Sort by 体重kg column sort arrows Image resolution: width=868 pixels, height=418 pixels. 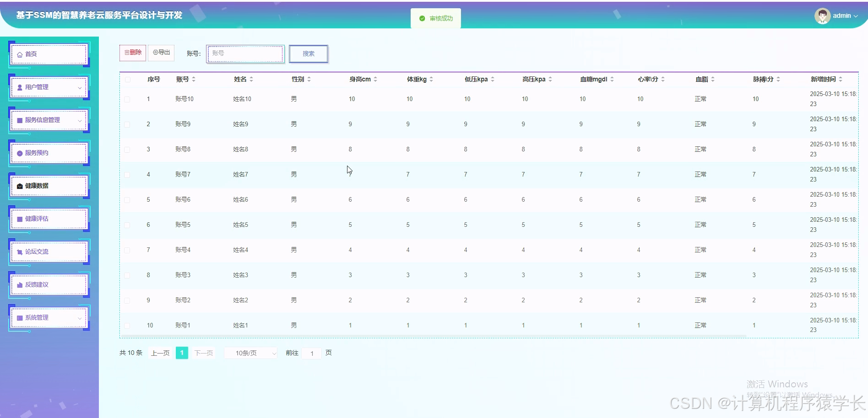pos(431,79)
